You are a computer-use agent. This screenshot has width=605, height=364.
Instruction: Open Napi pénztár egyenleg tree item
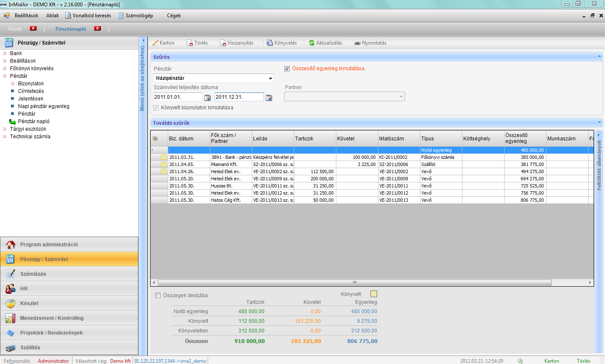click(x=44, y=106)
